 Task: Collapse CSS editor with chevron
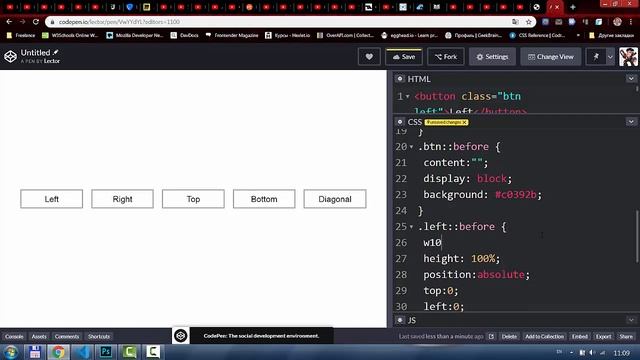click(631, 122)
